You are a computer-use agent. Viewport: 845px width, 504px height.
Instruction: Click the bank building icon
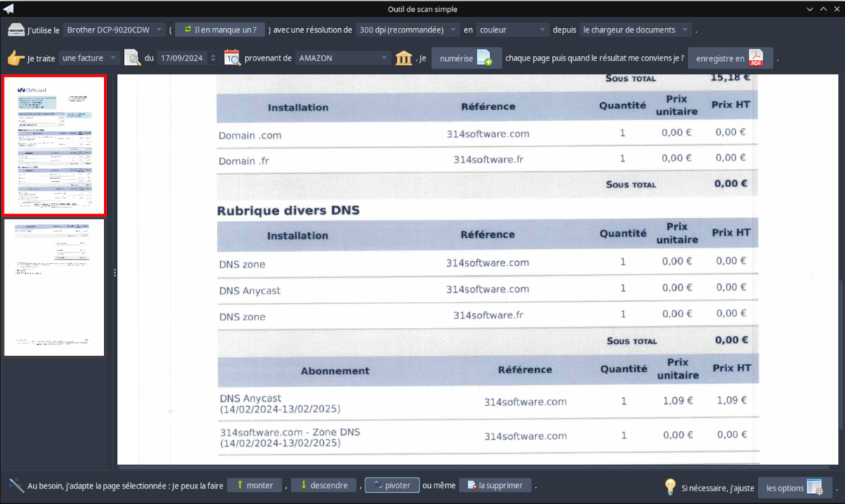tap(403, 58)
